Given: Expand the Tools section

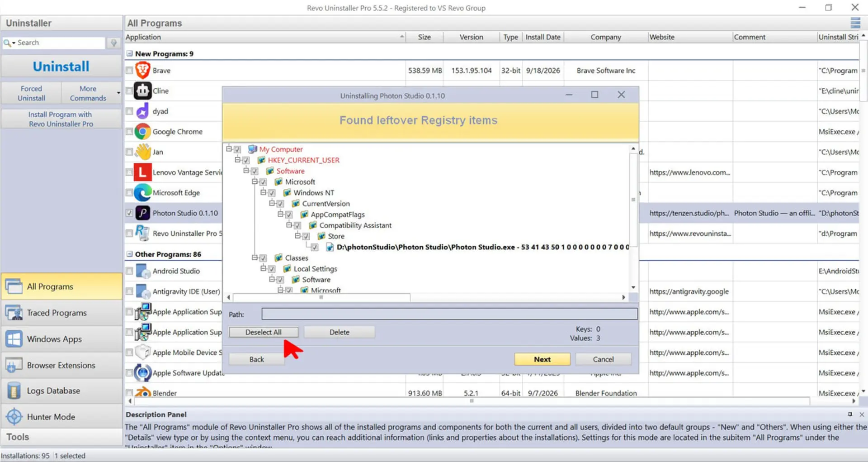Looking at the screenshot, I should click(x=61, y=437).
